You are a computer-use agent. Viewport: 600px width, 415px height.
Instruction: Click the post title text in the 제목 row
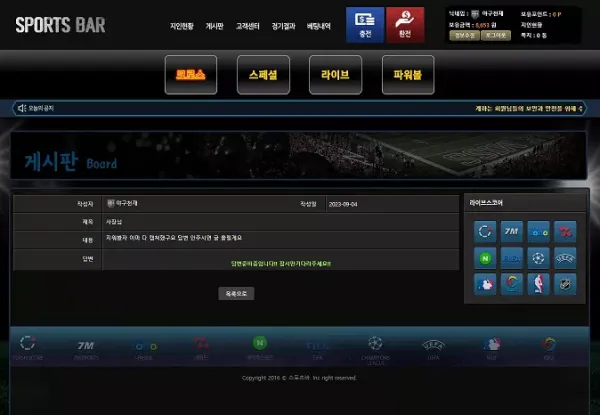click(114, 222)
